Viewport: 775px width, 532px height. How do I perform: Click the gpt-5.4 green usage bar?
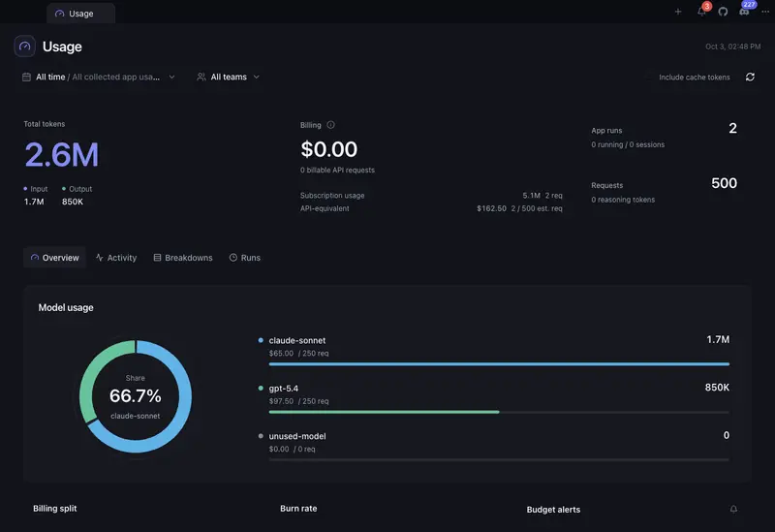[x=384, y=412]
